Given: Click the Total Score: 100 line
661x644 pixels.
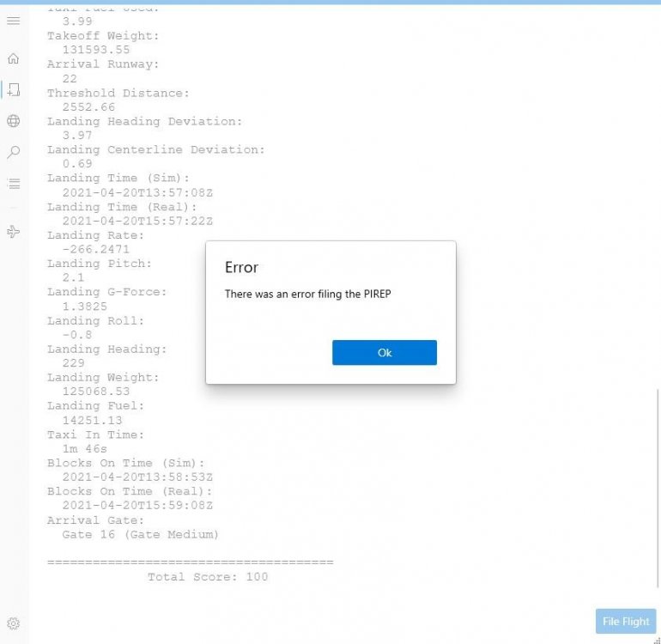Looking at the screenshot, I should (208, 577).
